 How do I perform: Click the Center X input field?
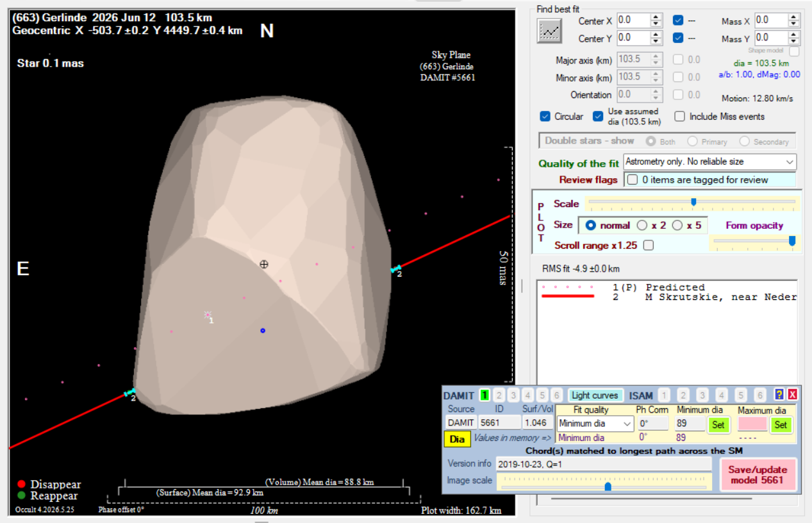633,21
